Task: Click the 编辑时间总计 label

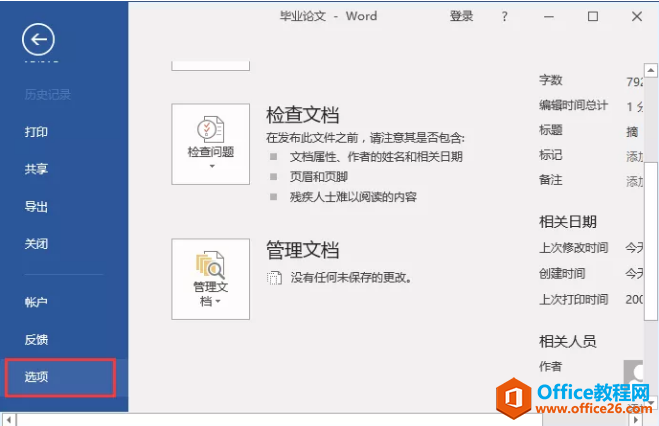Action: click(573, 105)
